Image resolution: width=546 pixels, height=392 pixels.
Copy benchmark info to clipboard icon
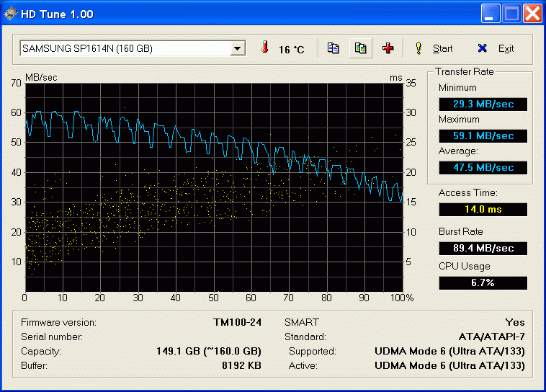tap(333, 48)
